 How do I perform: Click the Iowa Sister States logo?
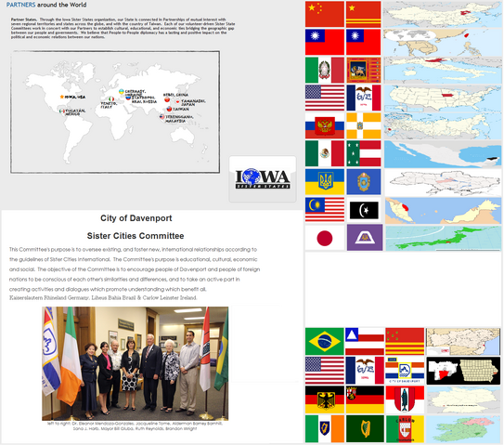[x=263, y=179]
